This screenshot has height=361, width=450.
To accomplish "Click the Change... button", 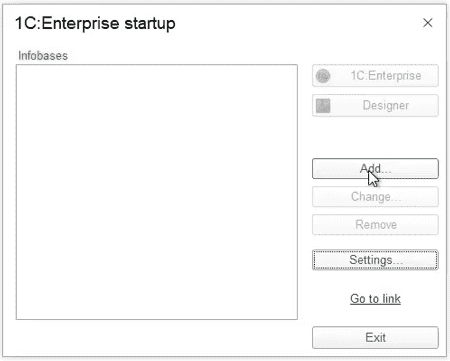I will click(375, 197).
